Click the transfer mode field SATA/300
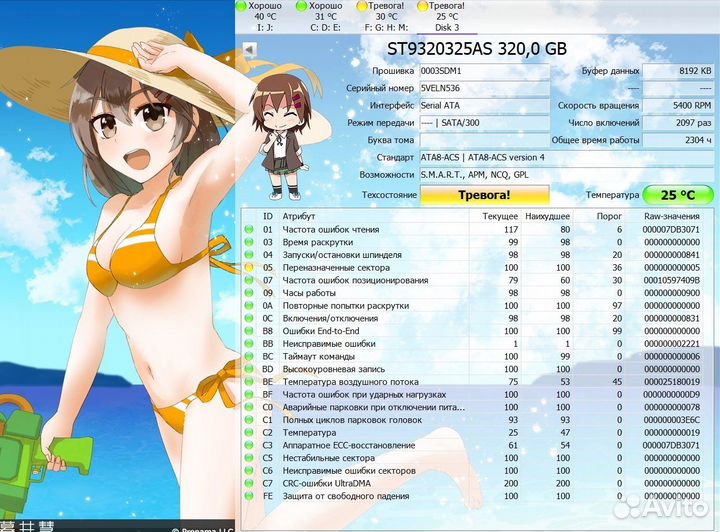The image size is (720, 532). pyautogui.click(x=484, y=123)
